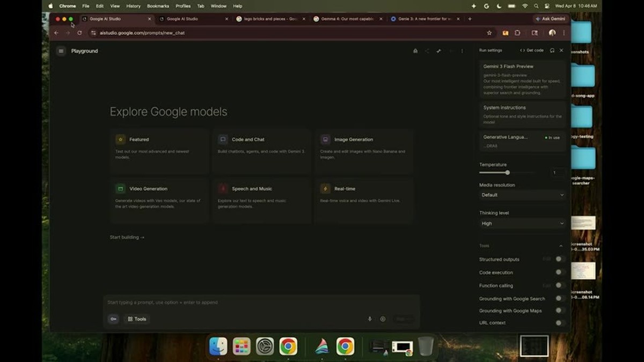Click the add media plus icon in the prompt bar
Screen dimensions: 644x362
point(383,319)
